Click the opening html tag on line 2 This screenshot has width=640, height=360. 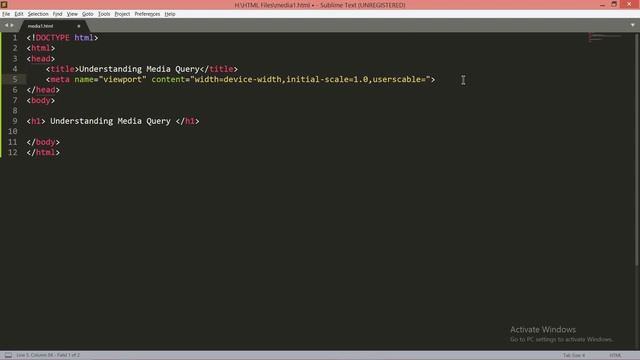pyautogui.click(x=41, y=48)
